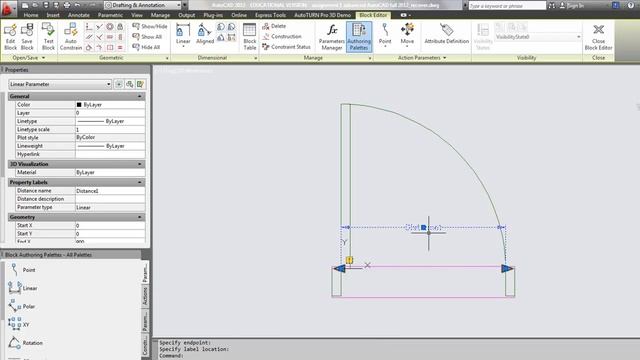Click the Undo arrow in quick access toolbar

[x=77, y=5]
